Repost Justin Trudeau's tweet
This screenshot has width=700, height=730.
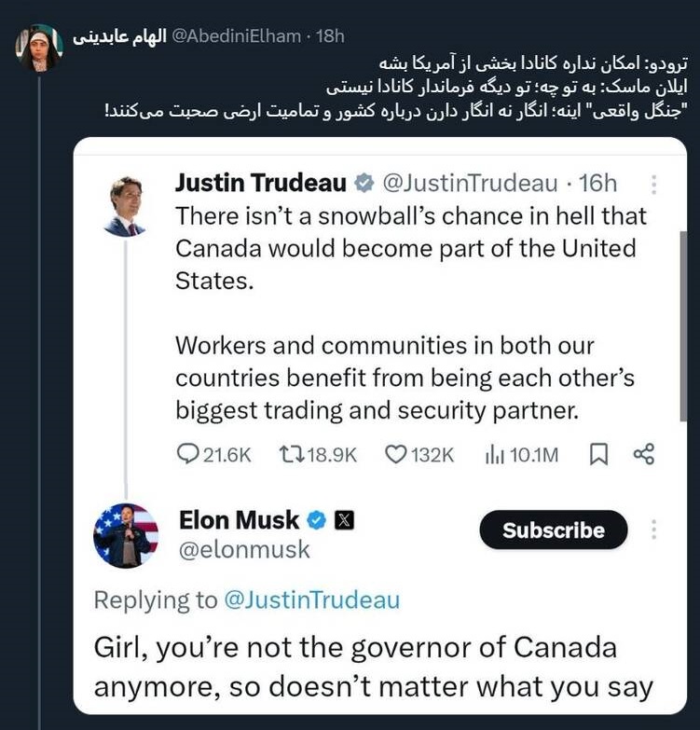(x=292, y=454)
